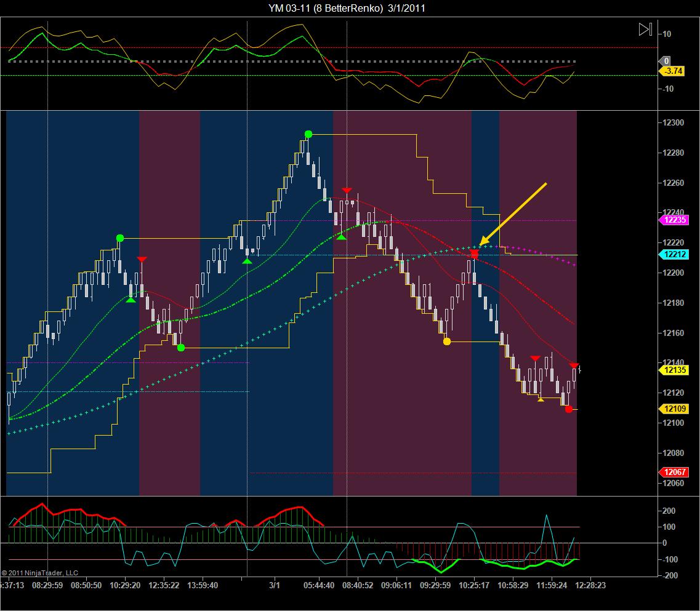Click the chart title YM 03-11 (8 BetterRenko)
This screenshot has width=700, height=611.
[326, 8]
